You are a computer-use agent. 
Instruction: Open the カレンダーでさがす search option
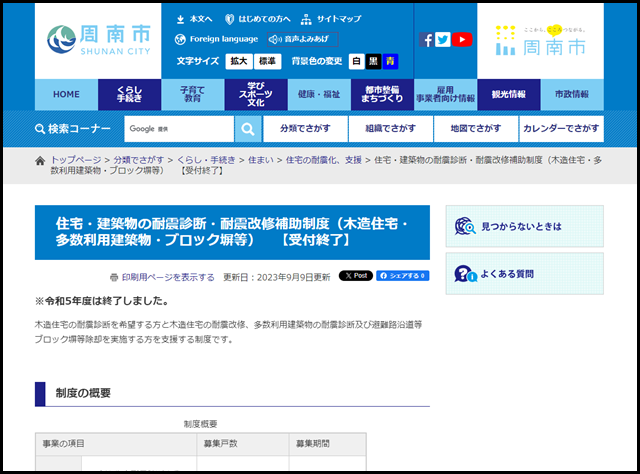[x=561, y=129]
